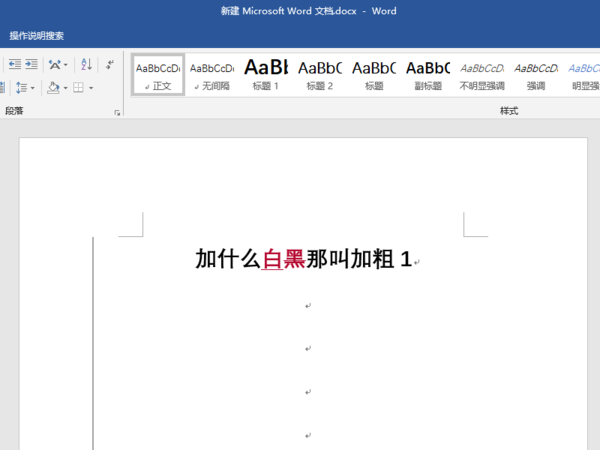Open the 段落 dialog launcher
The height and width of the screenshot is (450, 600).
(x=117, y=112)
